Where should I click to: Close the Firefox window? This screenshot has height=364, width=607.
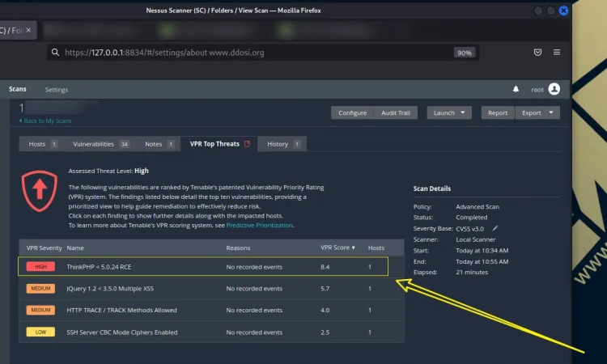click(563, 11)
